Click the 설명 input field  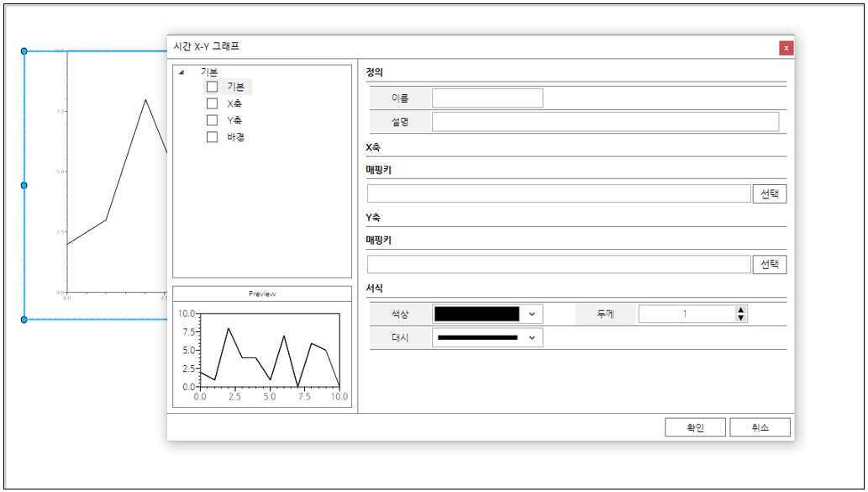point(605,122)
